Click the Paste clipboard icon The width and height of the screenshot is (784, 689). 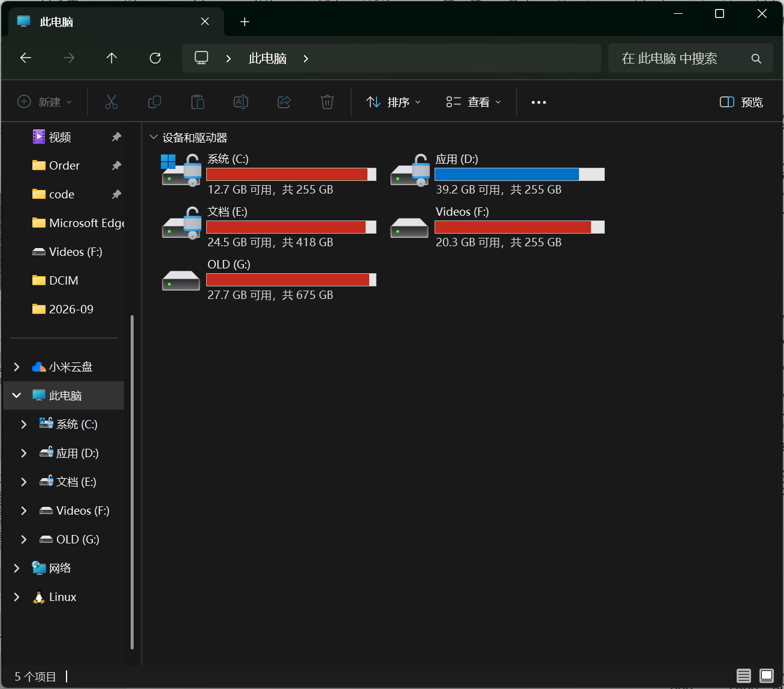click(198, 102)
